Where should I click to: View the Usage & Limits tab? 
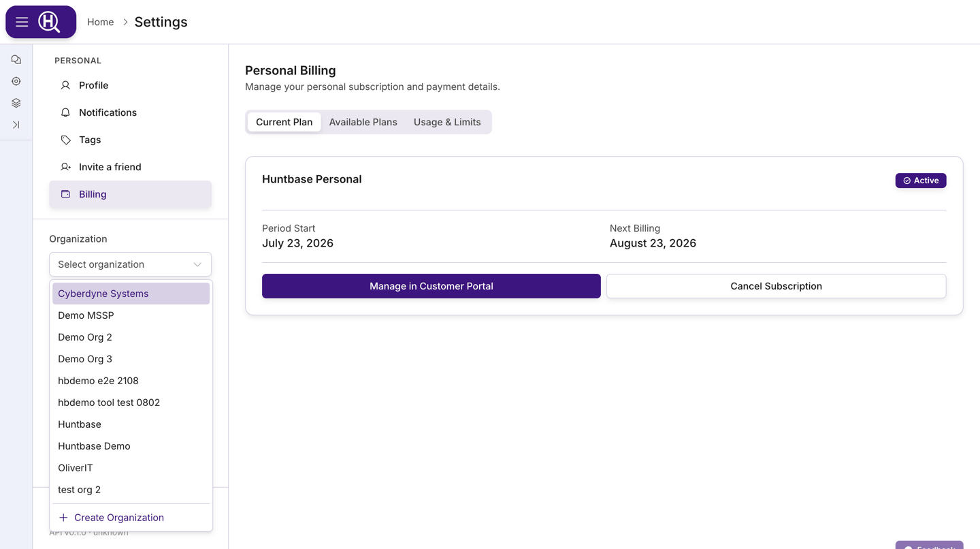point(447,122)
